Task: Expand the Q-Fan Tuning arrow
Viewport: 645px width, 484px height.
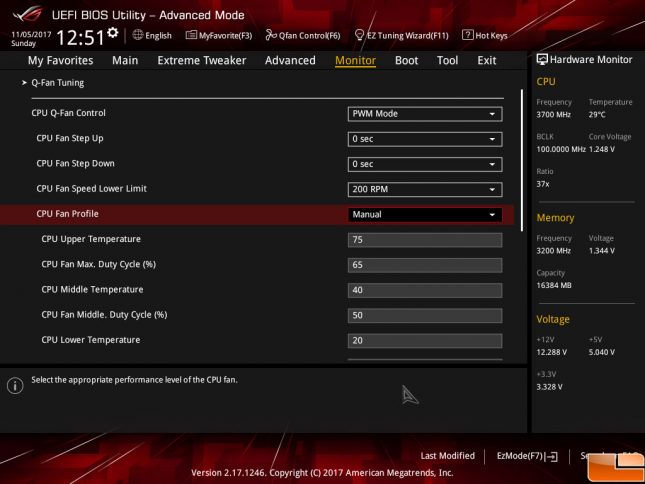Action: tap(24, 83)
